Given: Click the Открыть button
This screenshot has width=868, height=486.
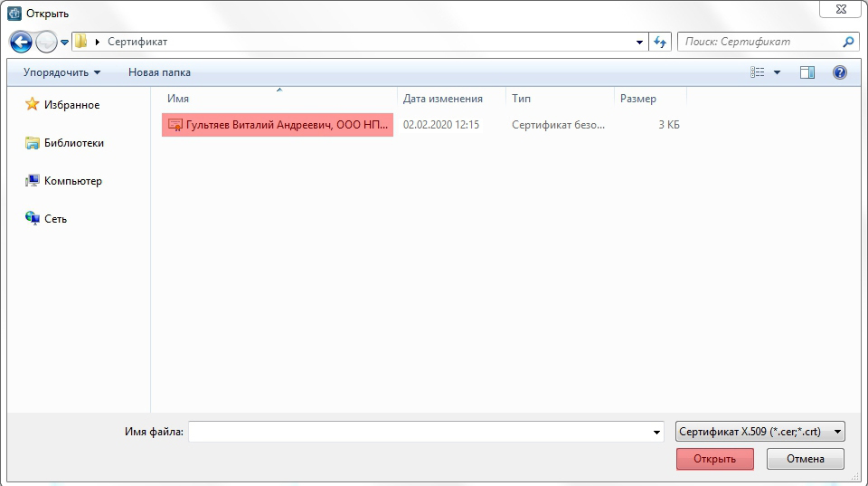Looking at the screenshot, I should pos(714,459).
